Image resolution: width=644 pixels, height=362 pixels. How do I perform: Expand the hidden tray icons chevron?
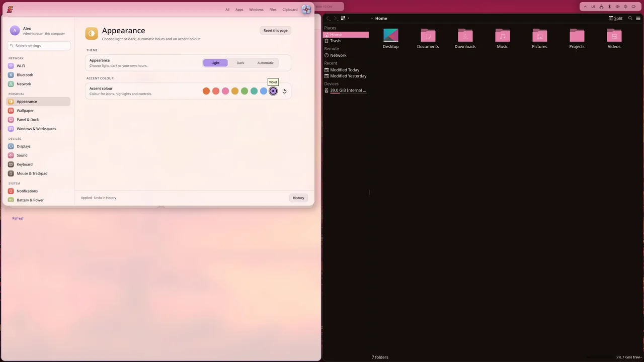point(585,7)
